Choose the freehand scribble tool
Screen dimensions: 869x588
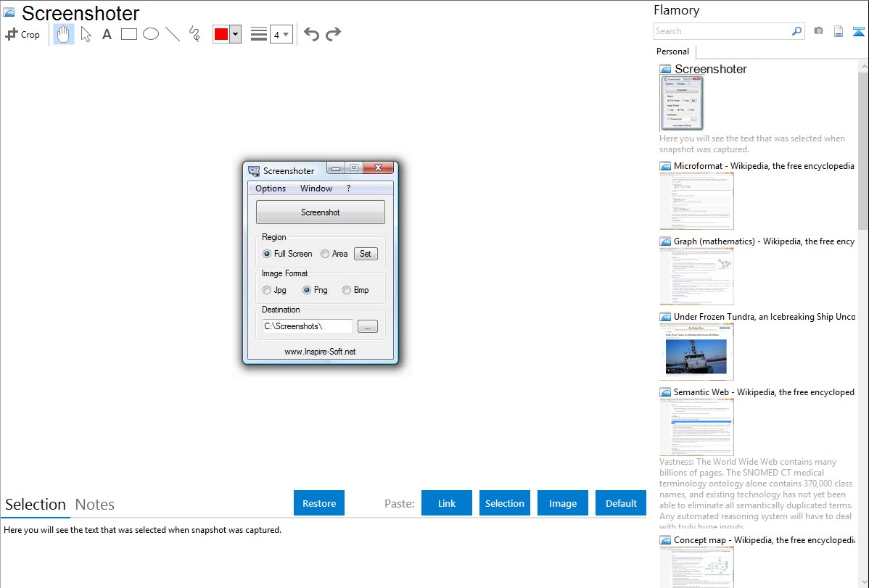pos(194,34)
